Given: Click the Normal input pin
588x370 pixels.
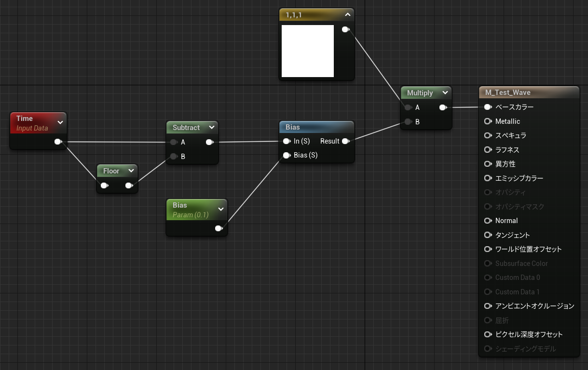Looking at the screenshot, I should point(488,221).
